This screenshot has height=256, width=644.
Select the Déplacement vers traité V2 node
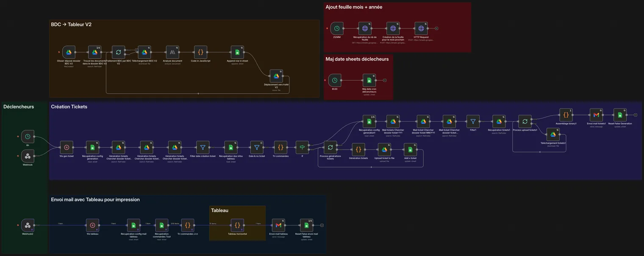click(x=276, y=76)
